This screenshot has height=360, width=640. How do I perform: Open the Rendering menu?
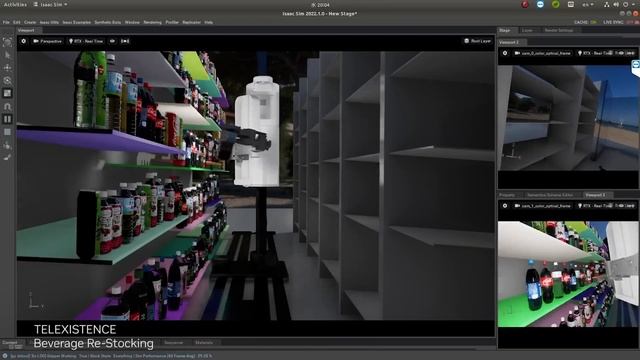tap(152, 22)
